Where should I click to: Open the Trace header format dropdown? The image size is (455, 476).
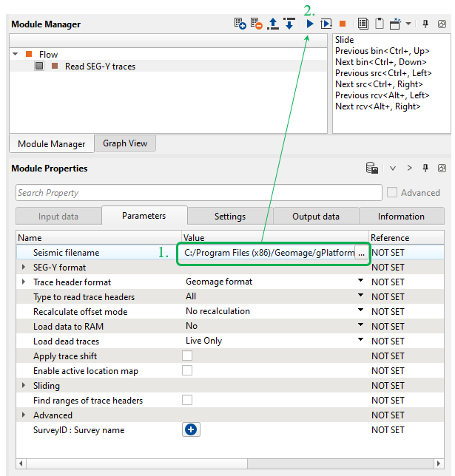[x=361, y=282]
